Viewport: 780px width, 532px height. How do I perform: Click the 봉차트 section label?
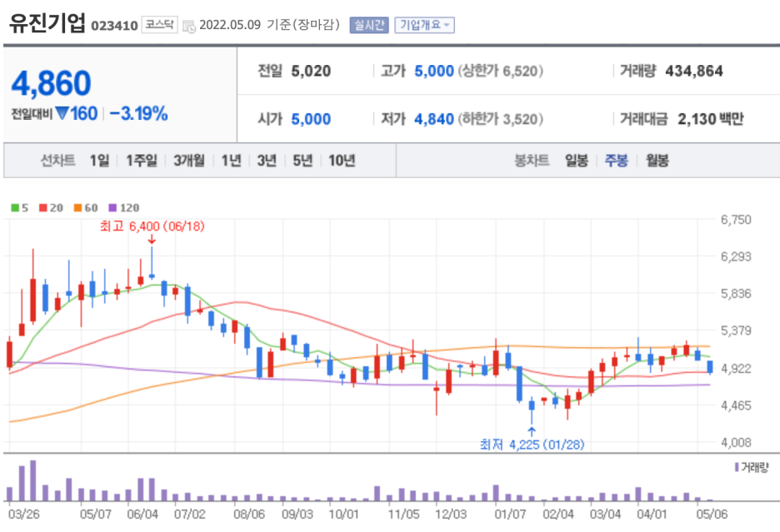pyautogui.click(x=532, y=160)
